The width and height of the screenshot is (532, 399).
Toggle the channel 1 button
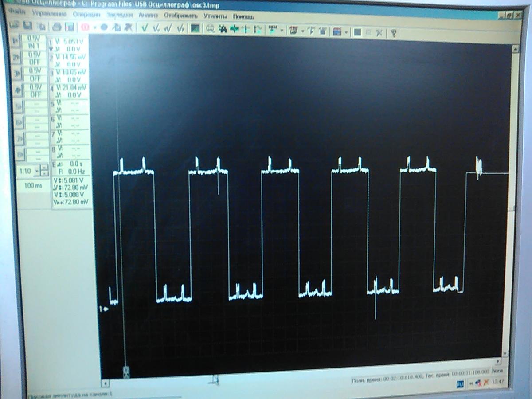pos(16,42)
